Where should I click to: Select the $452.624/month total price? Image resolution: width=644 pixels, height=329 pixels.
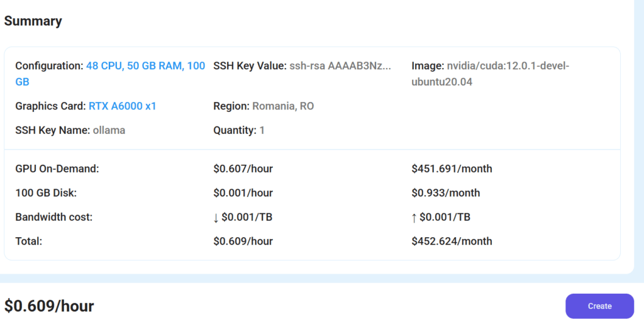coord(452,241)
